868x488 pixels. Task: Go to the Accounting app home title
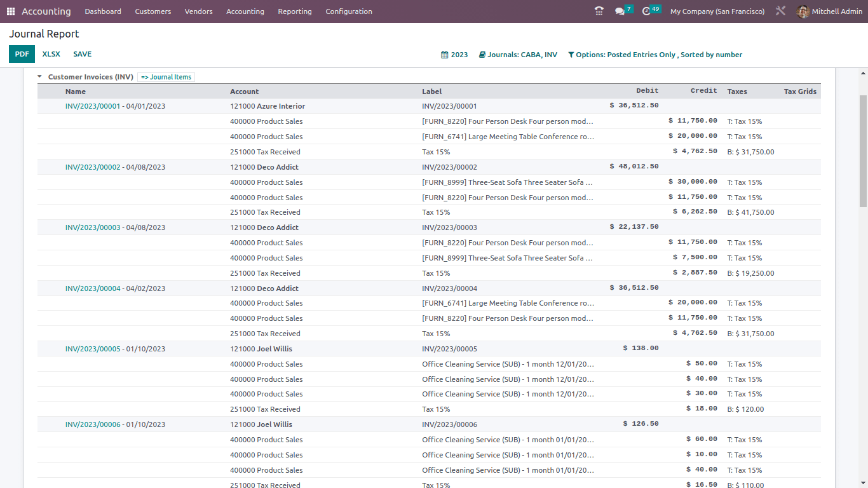click(46, 11)
